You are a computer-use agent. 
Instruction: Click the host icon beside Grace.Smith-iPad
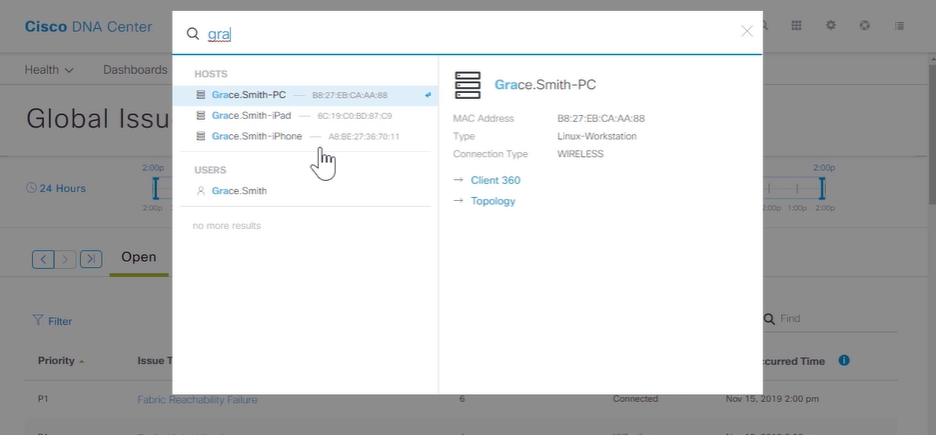point(201,116)
